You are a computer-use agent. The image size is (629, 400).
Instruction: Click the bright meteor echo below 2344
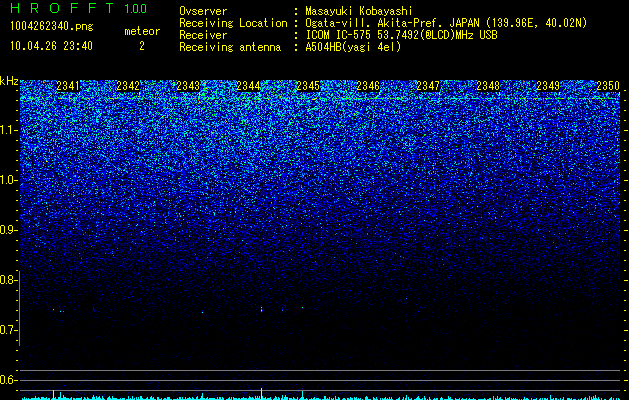[x=262, y=309]
